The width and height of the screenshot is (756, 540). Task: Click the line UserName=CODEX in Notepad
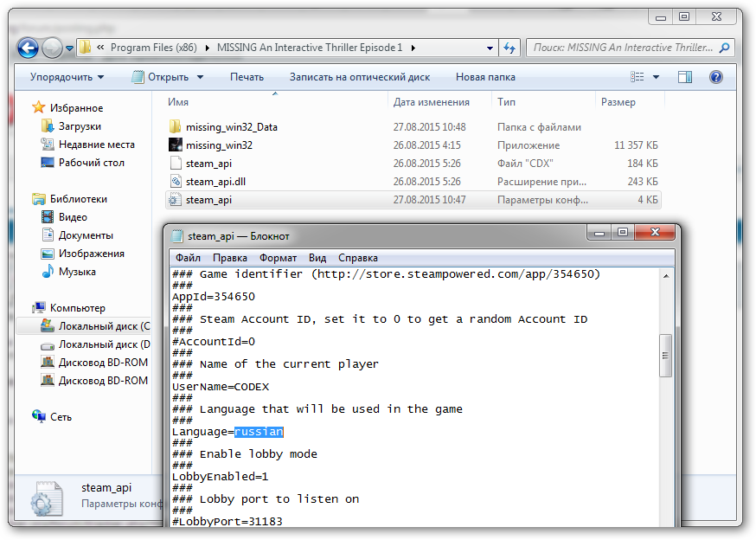point(221,387)
